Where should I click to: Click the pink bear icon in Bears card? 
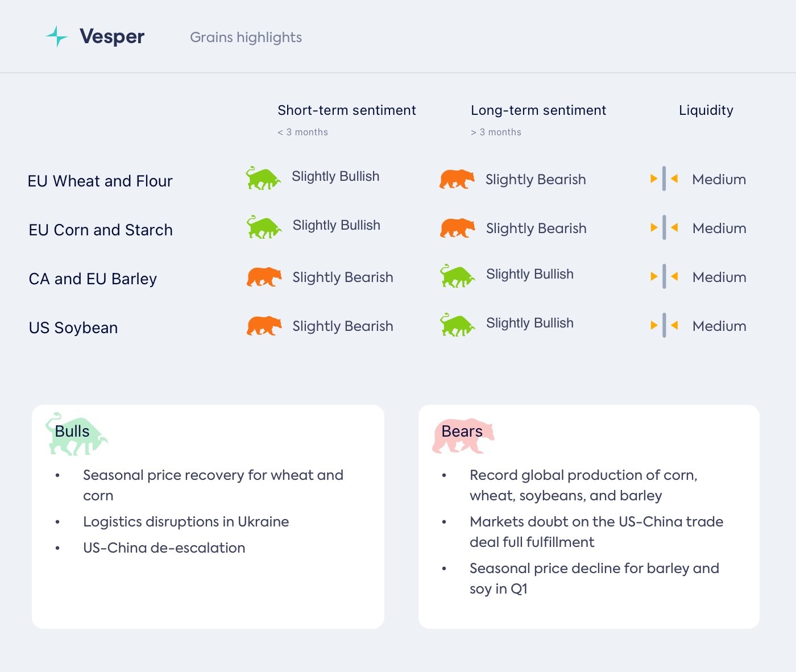click(463, 436)
